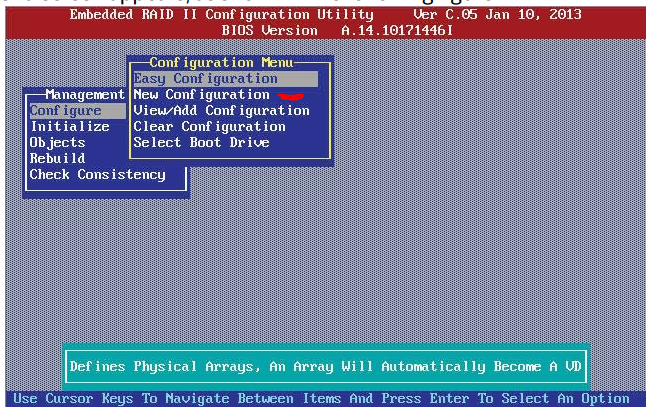Click the red mark beside New Configuration
Screen dimensions: 655x410
pyautogui.click(x=291, y=97)
